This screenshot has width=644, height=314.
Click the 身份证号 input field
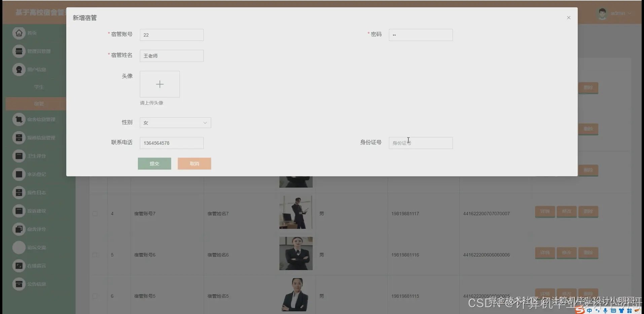421,143
